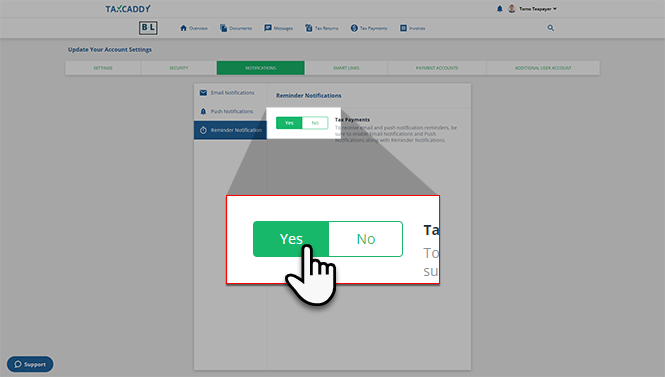Open the Smart Links tab
The height and width of the screenshot is (377, 665).
point(346,68)
